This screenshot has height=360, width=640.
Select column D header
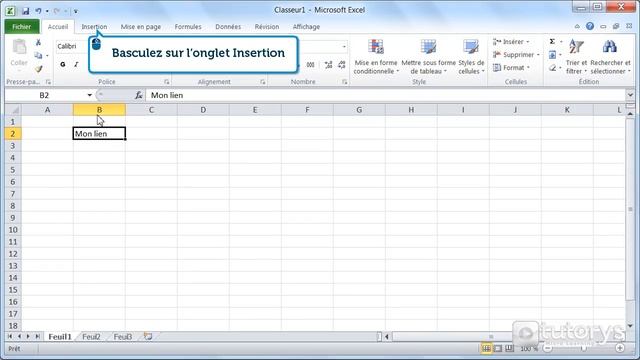click(203, 110)
